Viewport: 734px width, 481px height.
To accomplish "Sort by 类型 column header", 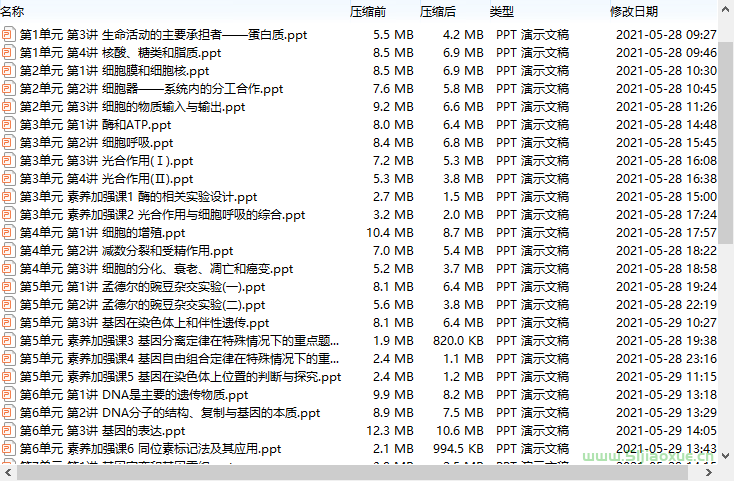I will coord(502,11).
